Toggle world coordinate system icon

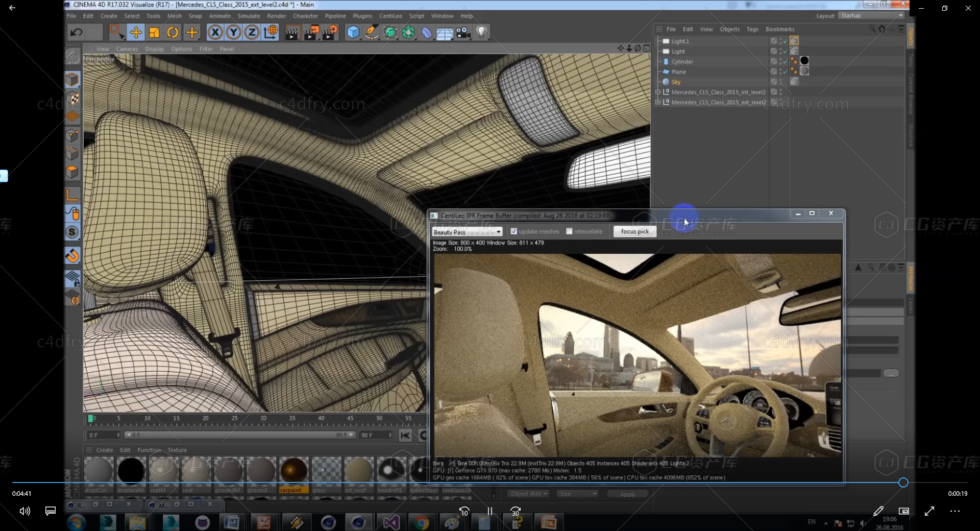(271, 32)
